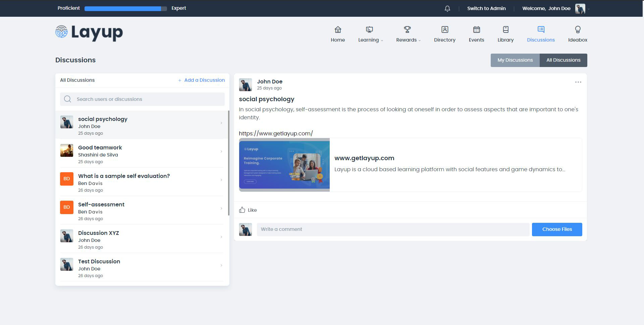Switch to My Discussions view
This screenshot has width=644, height=325.
click(515, 60)
